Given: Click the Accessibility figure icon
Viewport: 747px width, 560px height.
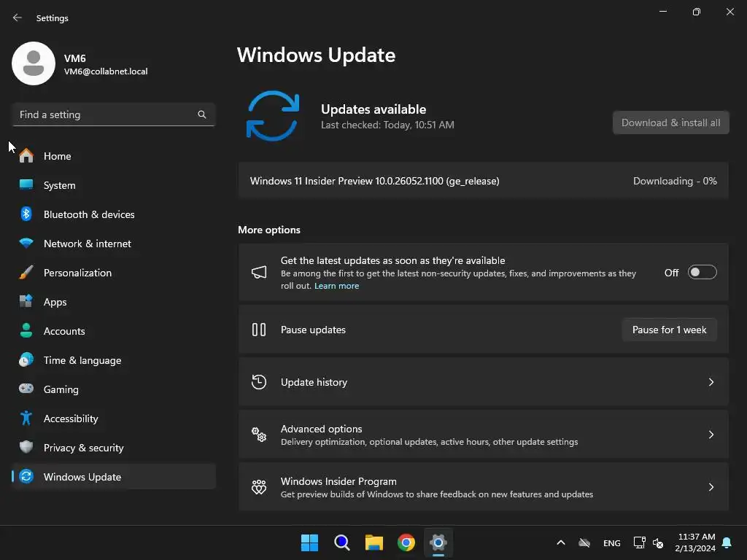Looking at the screenshot, I should coord(26,418).
